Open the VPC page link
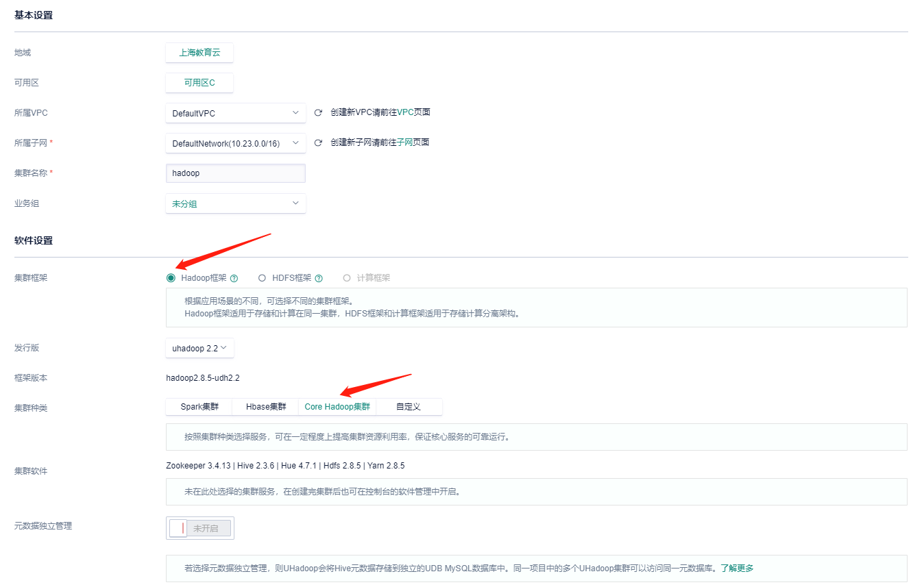The width and height of the screenshot is (924, 587). 405,112
